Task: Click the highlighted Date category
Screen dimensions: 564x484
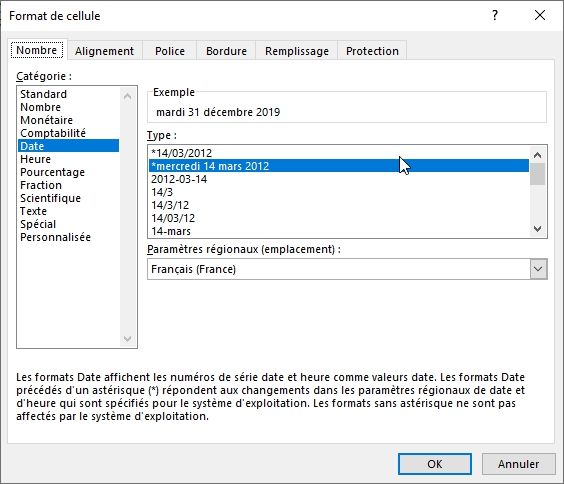Action: (x=68, y=146)
